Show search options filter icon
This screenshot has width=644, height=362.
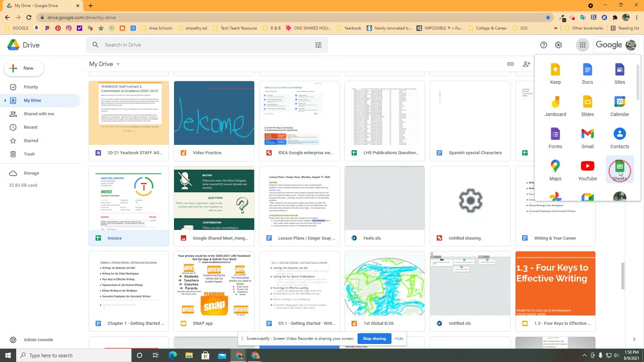[x=318, y=45]
